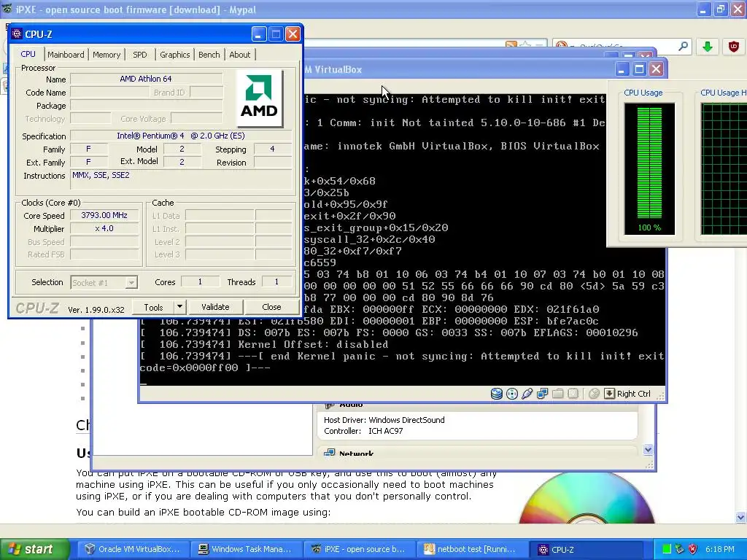The width and height of the screenshot is (747, 560).
Task: Click the Tools button in CPU-Z
Action: click(153, 308)
